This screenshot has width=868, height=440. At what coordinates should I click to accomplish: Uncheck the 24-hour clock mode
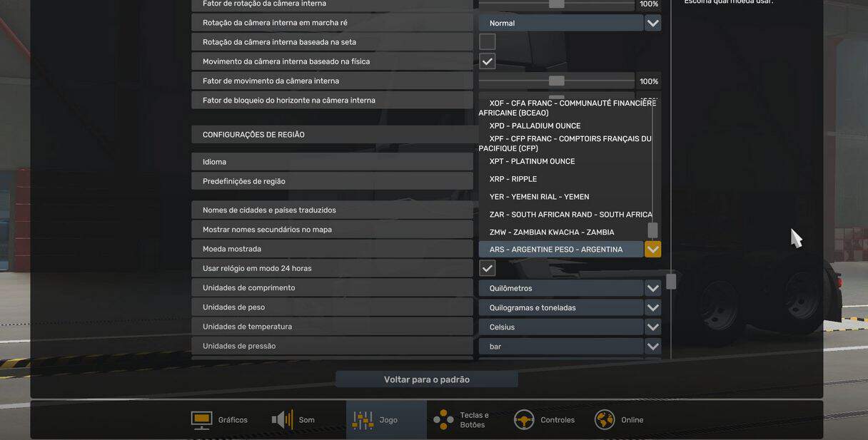[x=488, y=269]
